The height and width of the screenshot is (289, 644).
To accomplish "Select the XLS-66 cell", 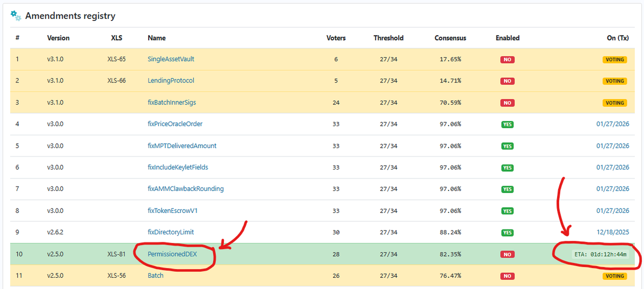I will pos(116,80).
